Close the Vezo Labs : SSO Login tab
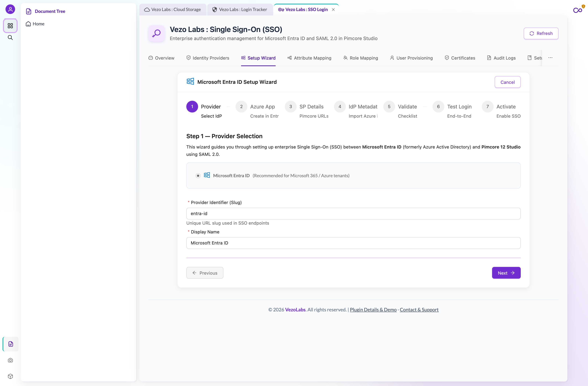The width and height of the screenshot is (588, 386). pyautogui.click(x=333, y=9)
